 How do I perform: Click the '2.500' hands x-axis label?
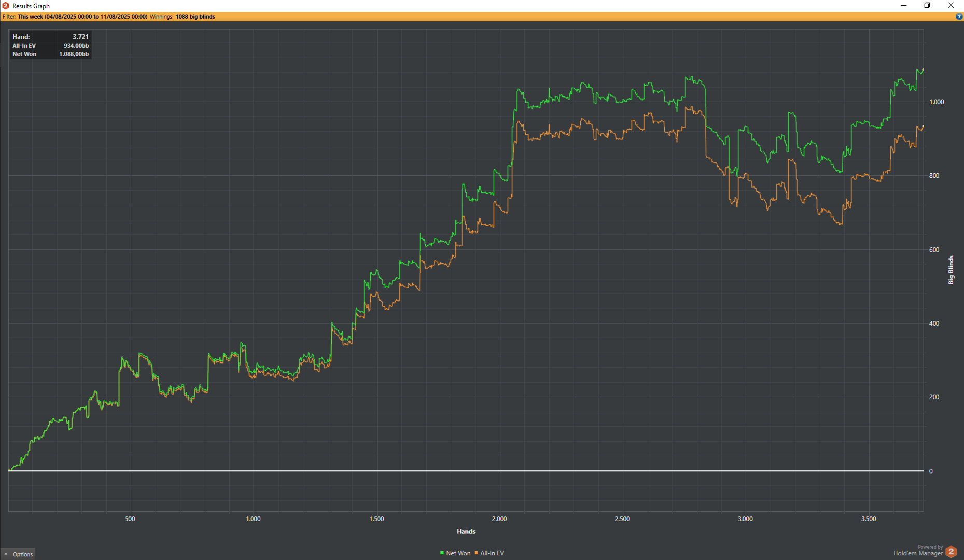coord(622,519)
